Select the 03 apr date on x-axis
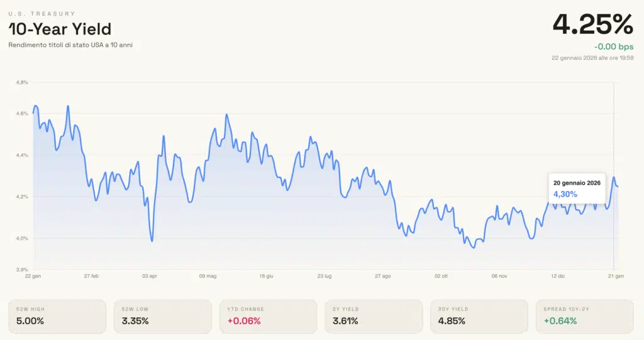This screenshot has width=644, height=340. pos(149,276)
